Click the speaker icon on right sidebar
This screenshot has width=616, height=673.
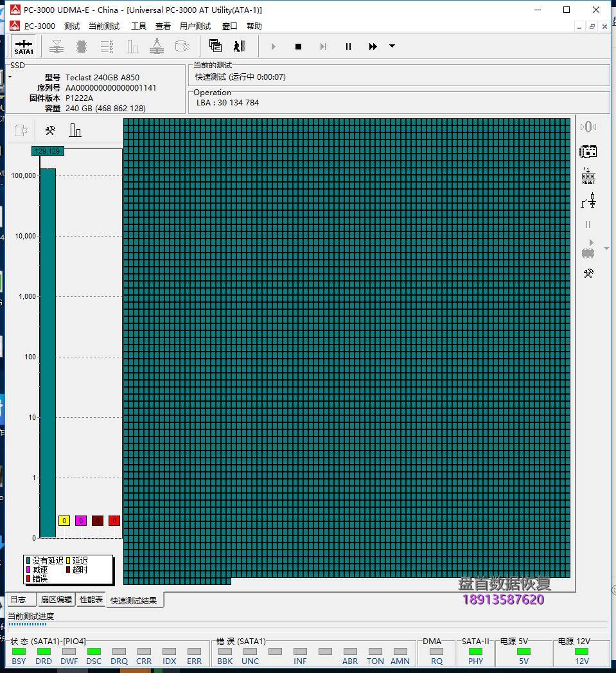(x=588, y=127)
